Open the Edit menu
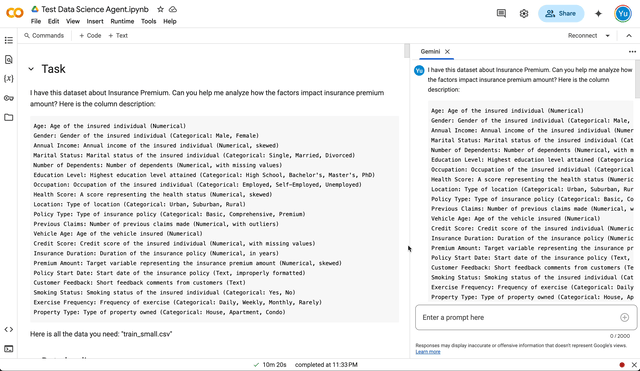 (53, 21)
